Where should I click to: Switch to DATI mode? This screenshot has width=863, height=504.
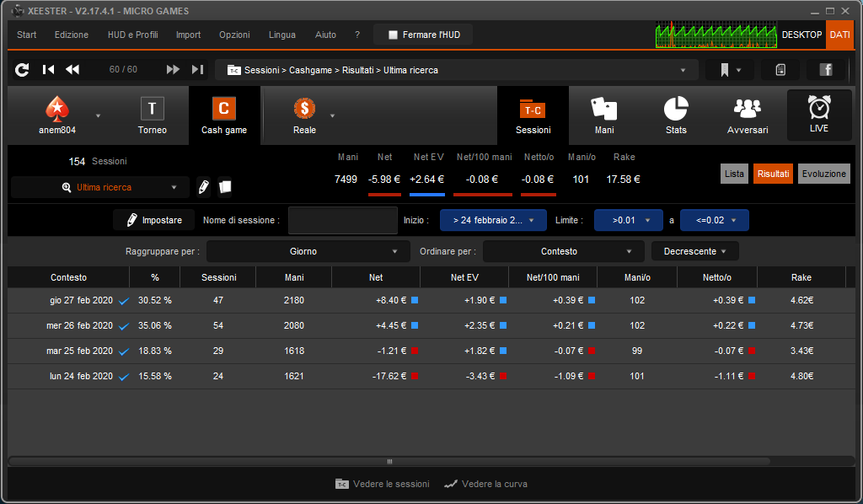[840, 35]
